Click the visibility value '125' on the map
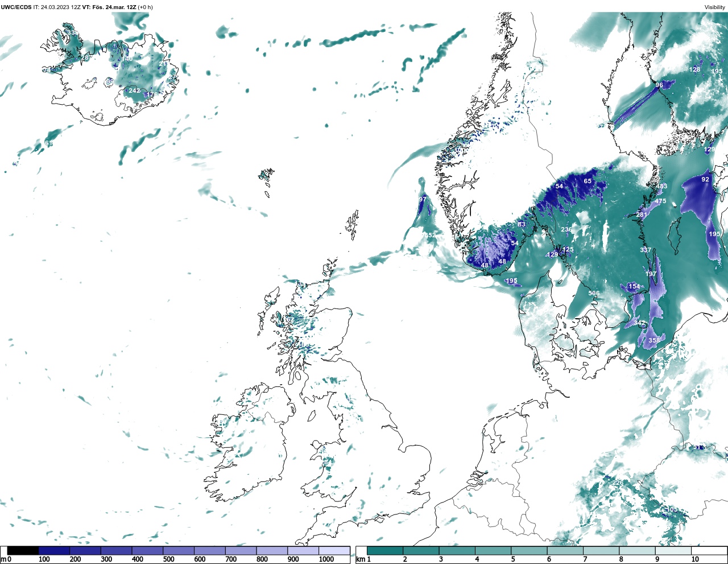Screen dimensions: 728x564 coord(568,250)
